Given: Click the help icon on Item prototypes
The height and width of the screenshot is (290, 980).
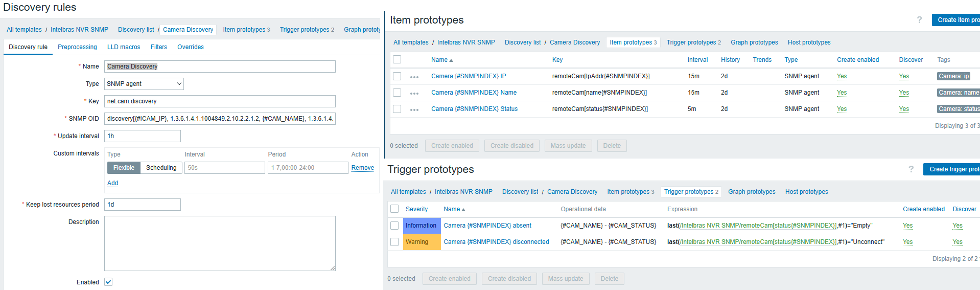Looking at the screenshot, I should pyautogui.click(x=919, y=20).
